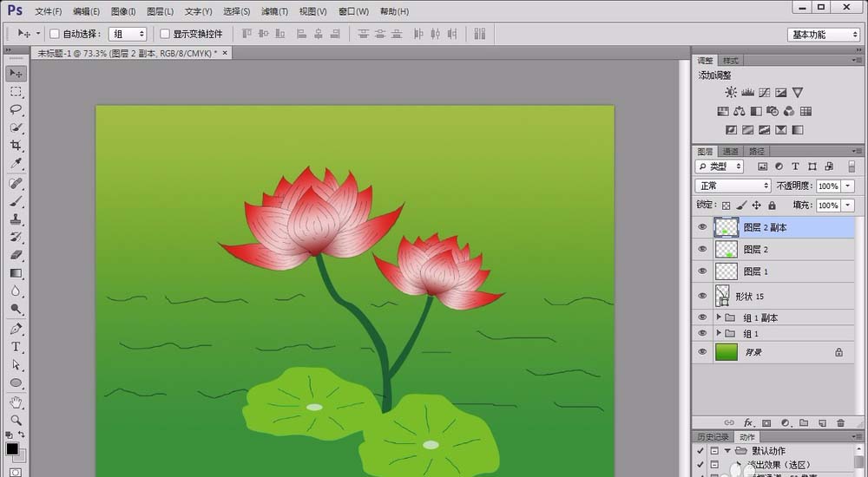
Task: Select the Eyedropper tool
Action: pos(16,164)
